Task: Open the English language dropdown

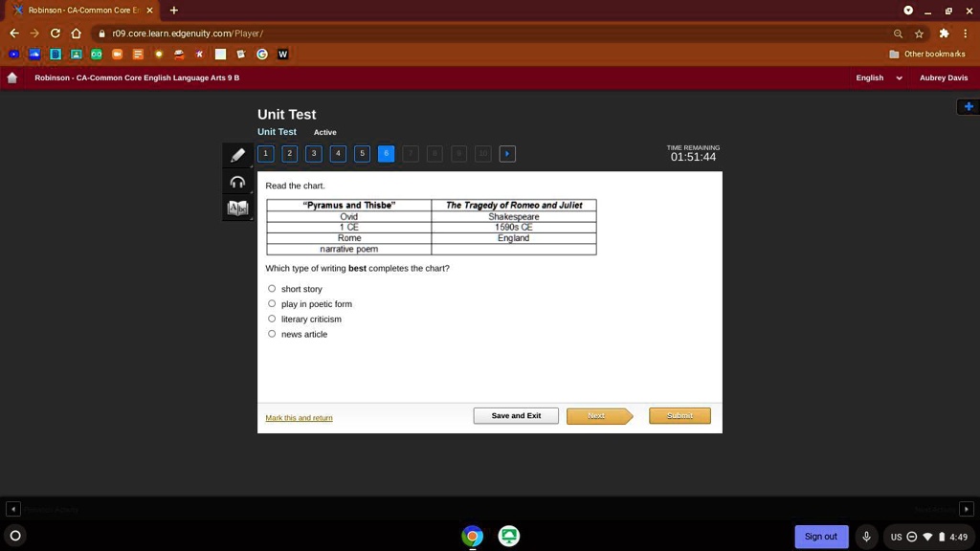Action: [879, 78]
